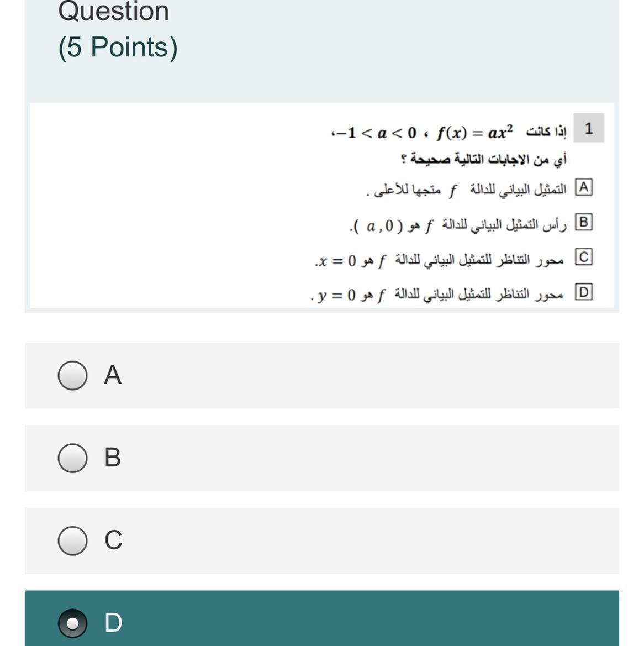Click the boxed D marker in question image

click(584, 292)
